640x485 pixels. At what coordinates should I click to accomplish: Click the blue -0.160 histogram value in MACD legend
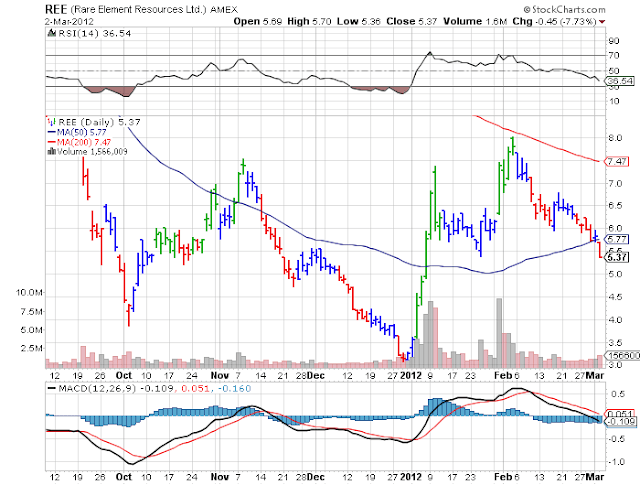tap(235, 388)
